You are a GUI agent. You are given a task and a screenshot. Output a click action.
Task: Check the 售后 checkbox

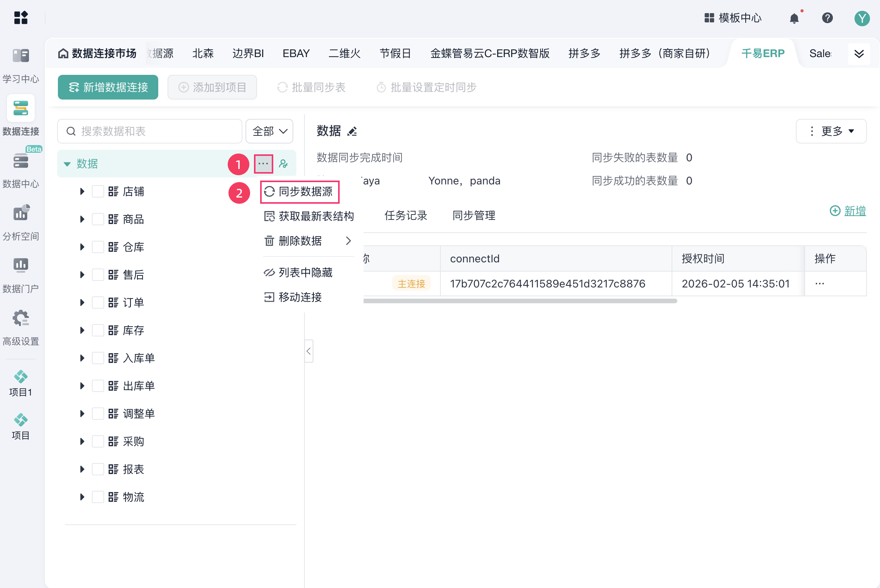click(x=98, y=275)
